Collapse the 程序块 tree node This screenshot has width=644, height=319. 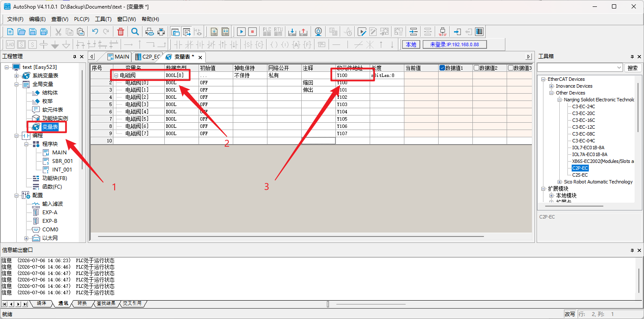point(27,144)
